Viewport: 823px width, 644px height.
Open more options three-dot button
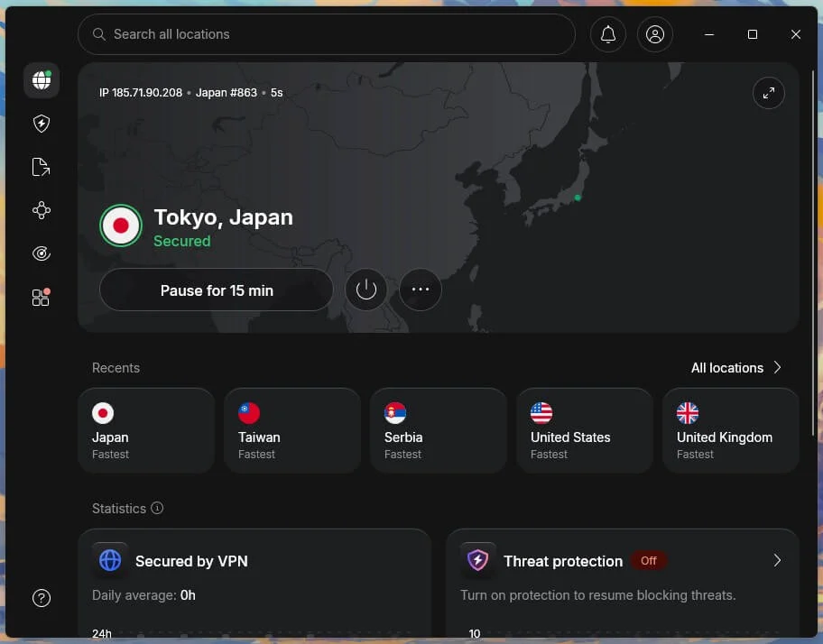[x=421, y=290]
